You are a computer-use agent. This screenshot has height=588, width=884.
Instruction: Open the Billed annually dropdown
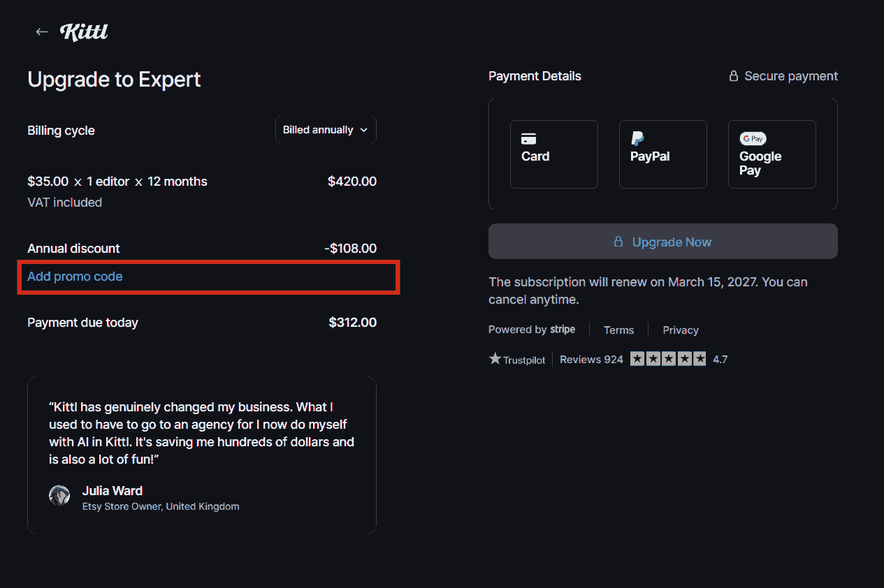pyautogui.click(x=326, y=130)
